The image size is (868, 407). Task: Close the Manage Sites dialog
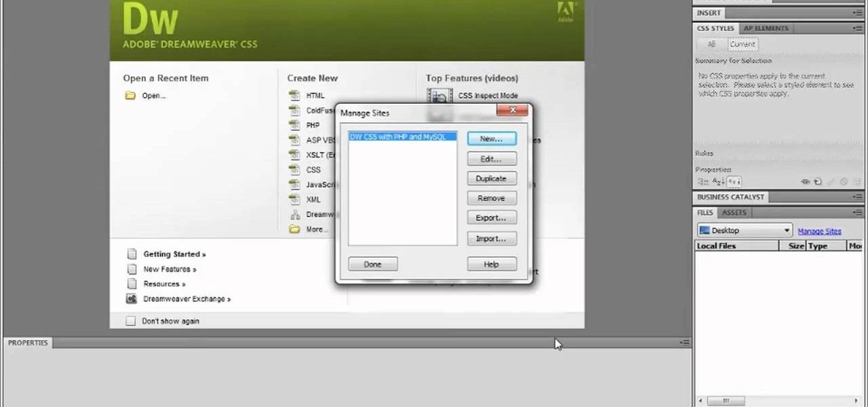(x=512, y=111)
